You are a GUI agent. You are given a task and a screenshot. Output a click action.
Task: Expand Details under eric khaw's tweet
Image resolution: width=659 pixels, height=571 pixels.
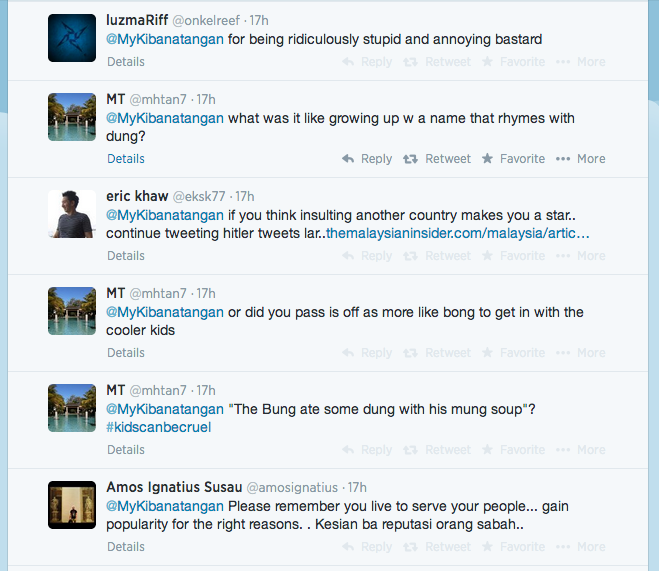click(126, 256)
